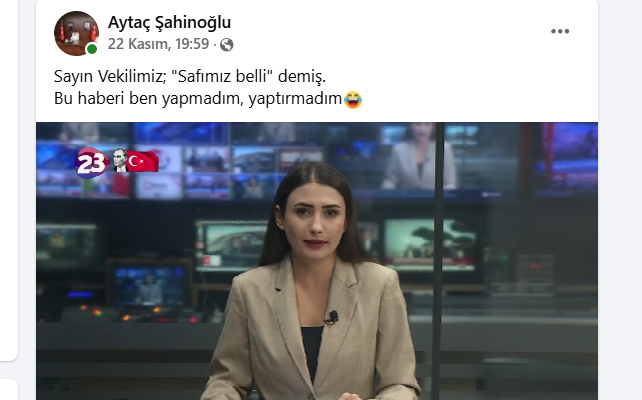
Task: Click blurred presenter on background wall screen
Action: pyautogui.click(x=417, y=156)
